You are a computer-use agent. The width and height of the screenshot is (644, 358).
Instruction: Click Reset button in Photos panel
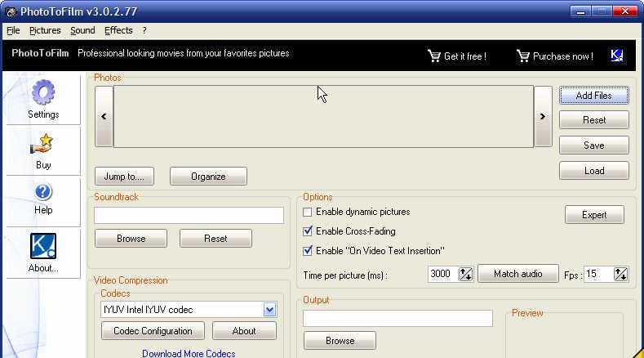tap(594, 120)
